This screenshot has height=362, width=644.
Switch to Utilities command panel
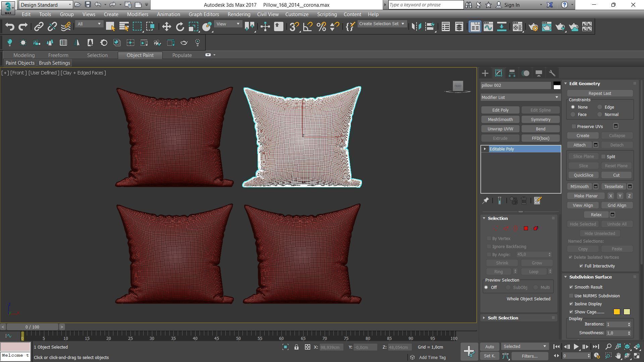(x=552, y=73)
